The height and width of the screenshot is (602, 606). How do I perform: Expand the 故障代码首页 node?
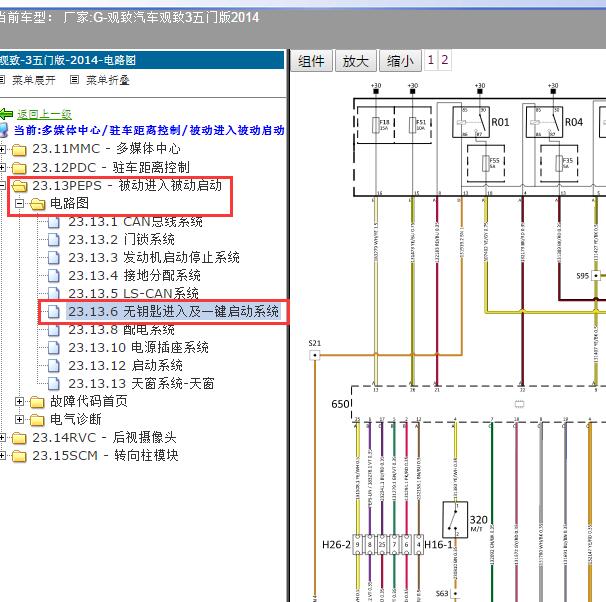pyautogui.click(x=19, y=401)
